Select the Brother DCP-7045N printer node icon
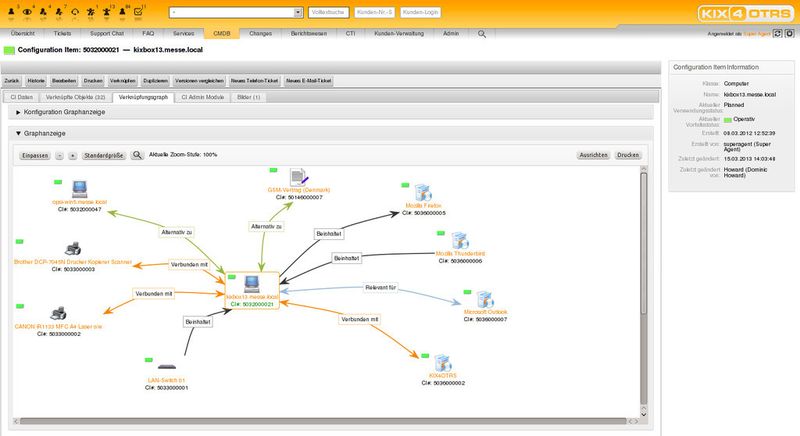Screen dimensions: 800x436 point(73,249)
